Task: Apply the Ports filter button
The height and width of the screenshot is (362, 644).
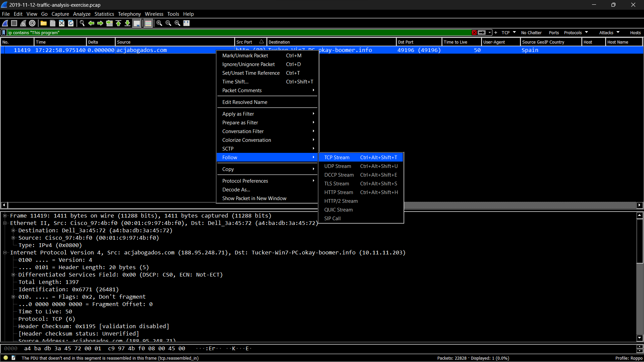Action: [x=554, y=33]
